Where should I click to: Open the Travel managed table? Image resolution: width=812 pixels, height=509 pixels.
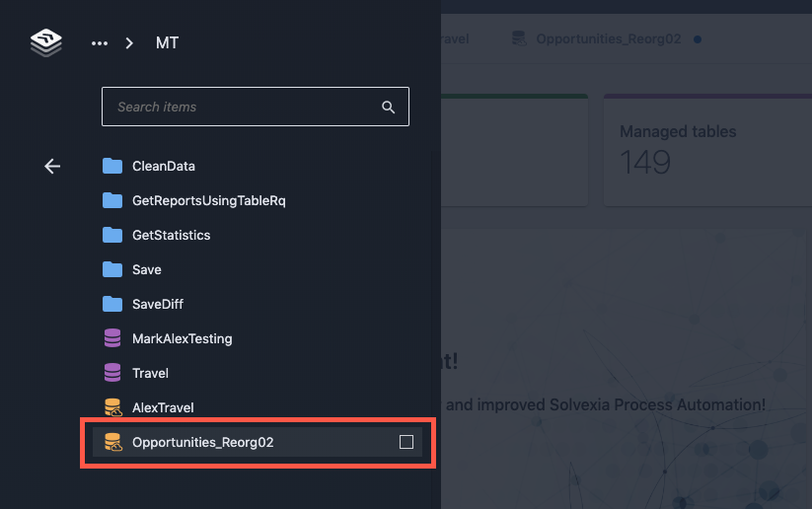tap(150, 373)
